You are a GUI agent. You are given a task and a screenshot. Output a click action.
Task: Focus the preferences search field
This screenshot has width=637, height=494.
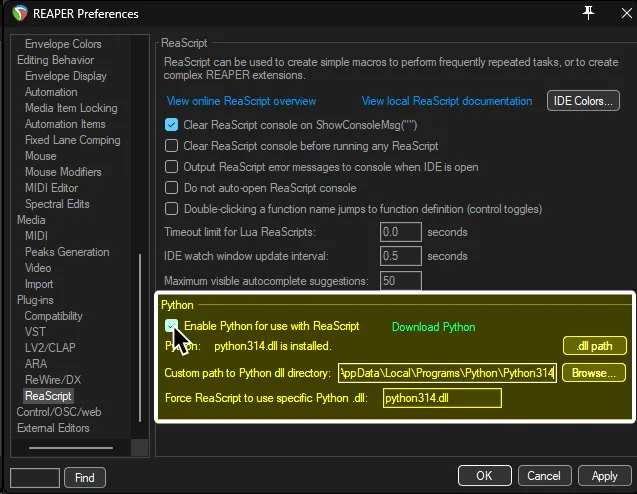point(35,477)
